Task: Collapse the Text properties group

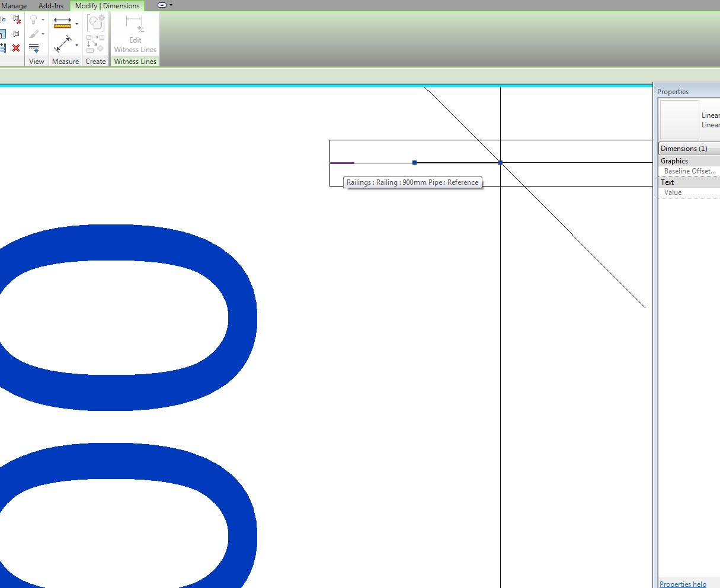Action: tap(689, 182)
